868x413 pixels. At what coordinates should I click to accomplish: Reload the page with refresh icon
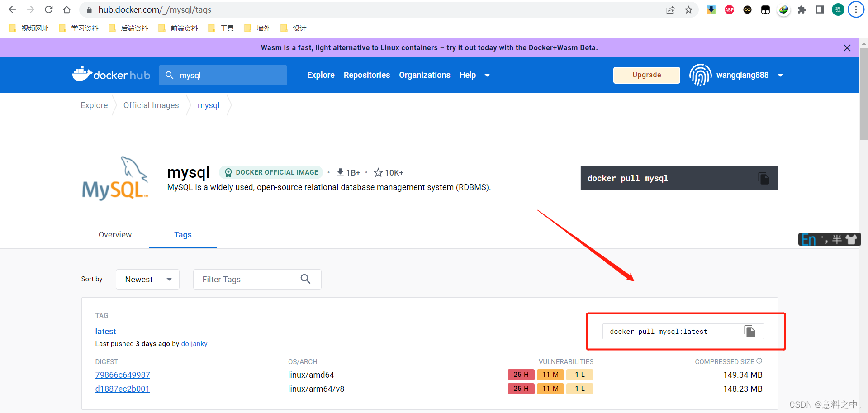(x=48, y=9)
